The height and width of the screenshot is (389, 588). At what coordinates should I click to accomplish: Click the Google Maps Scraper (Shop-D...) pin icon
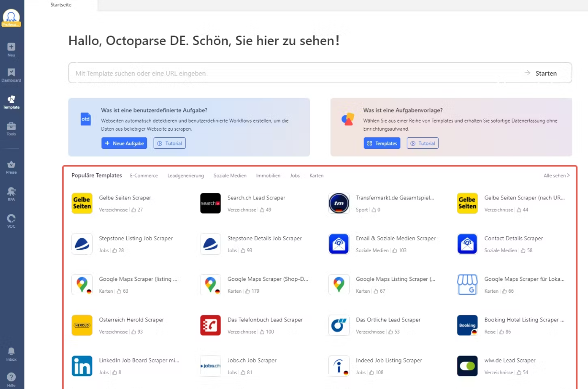click(211, 285)
